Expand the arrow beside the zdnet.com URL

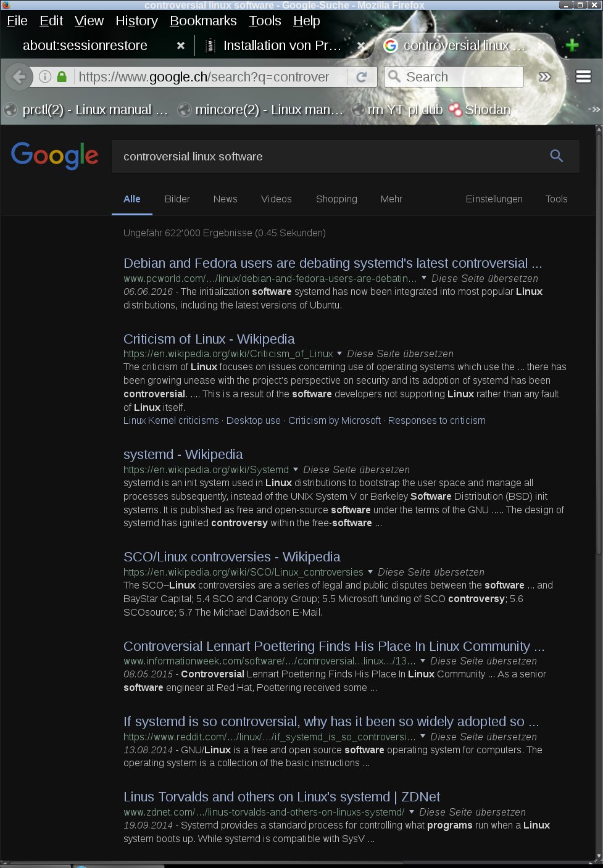point(412,812)
